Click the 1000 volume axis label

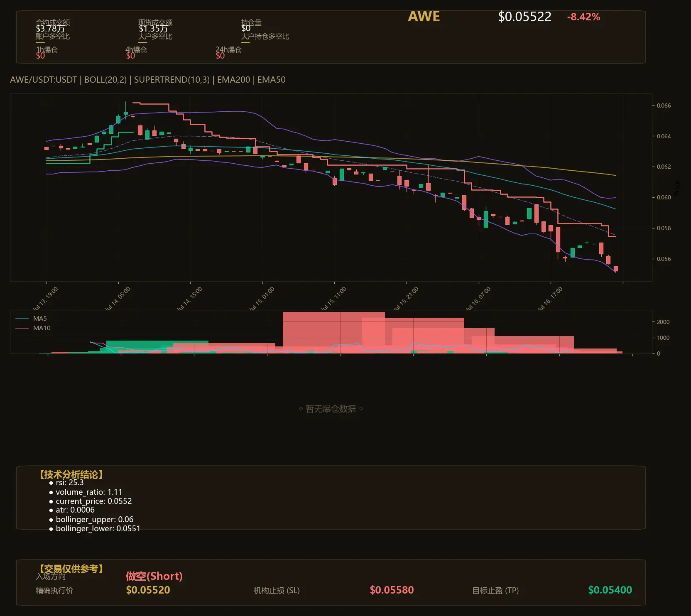pyautogui.click(x=663, y=338)
